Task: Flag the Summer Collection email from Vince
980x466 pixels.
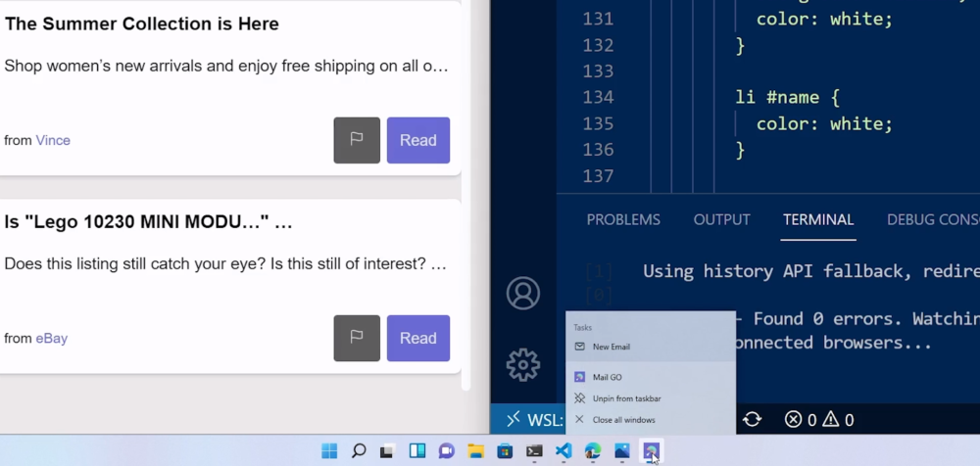Action: point(357,140)
